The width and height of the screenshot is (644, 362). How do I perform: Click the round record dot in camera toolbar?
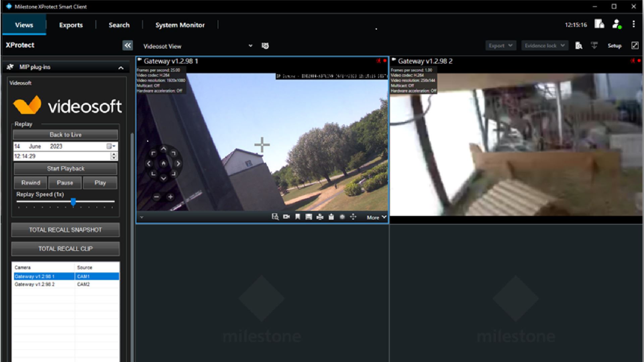coord(342,217)
